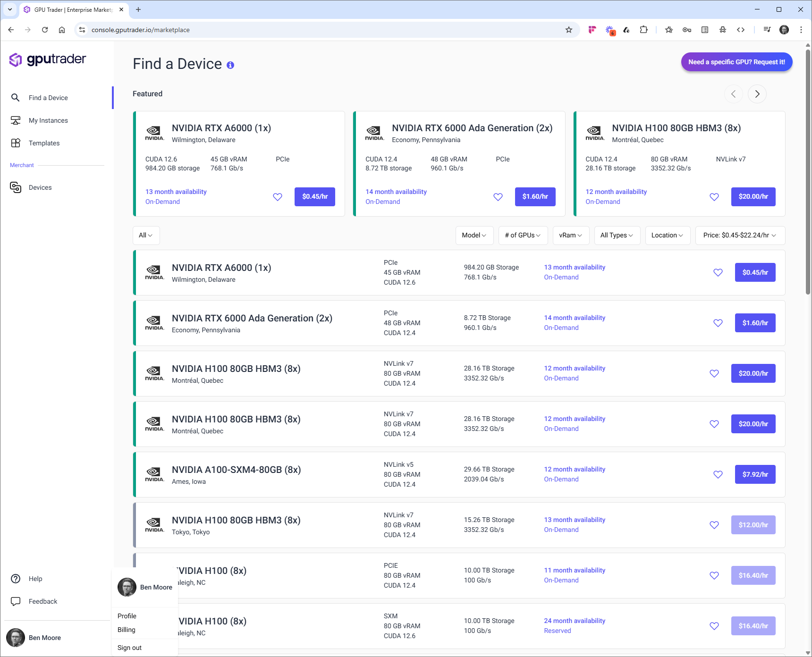The image size is (812, 657).
Task: Favorite featured RTX 6000 Ada card
Action: pyautogui.click(x=498, y=197)
